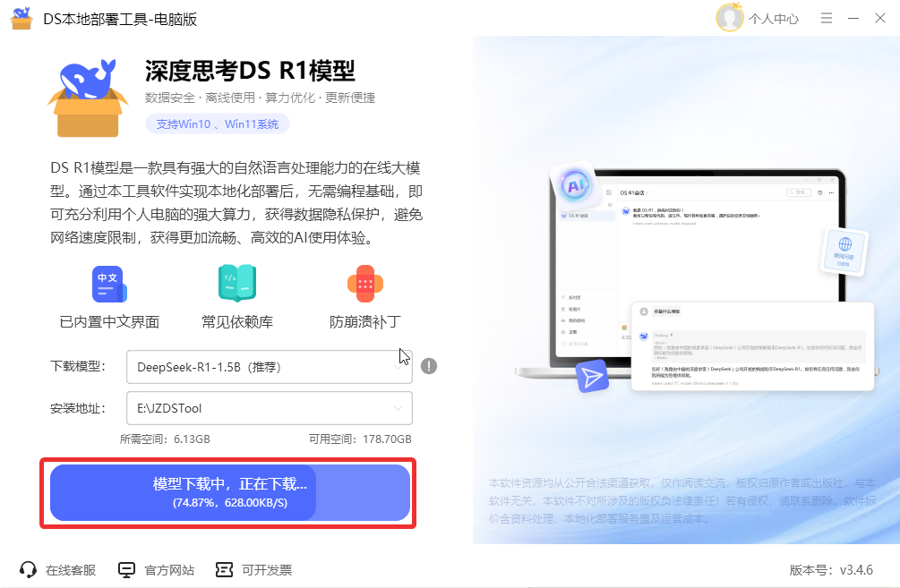Open the hamburger menu icon
900x588 pixels.
(x=826, y=19)
